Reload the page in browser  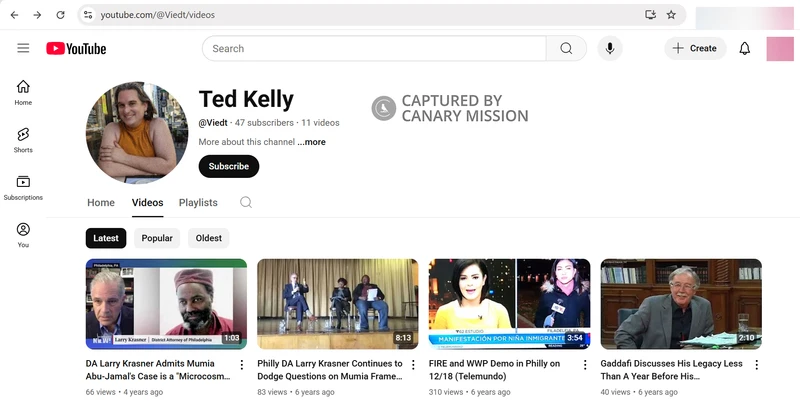click(60, 15)
